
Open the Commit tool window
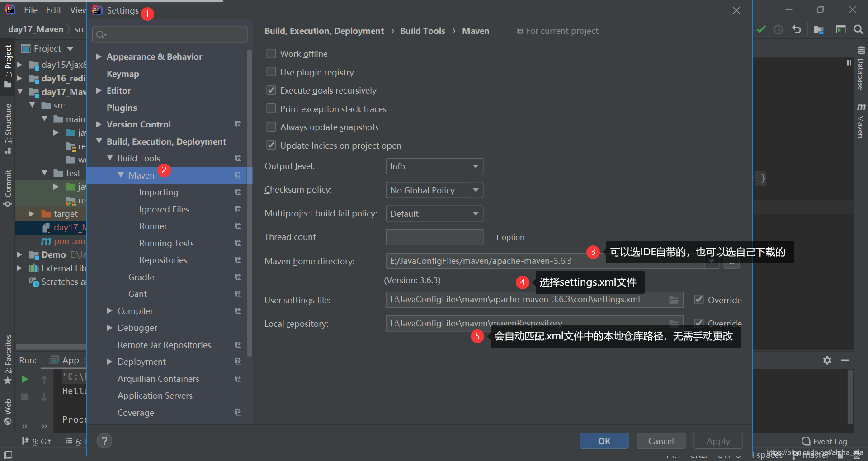(x=8, y=188)
